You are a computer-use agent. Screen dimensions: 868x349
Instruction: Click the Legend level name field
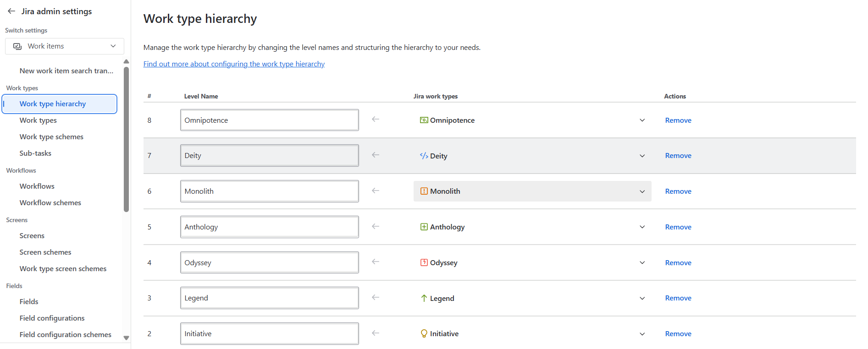(x=270, y=298)
